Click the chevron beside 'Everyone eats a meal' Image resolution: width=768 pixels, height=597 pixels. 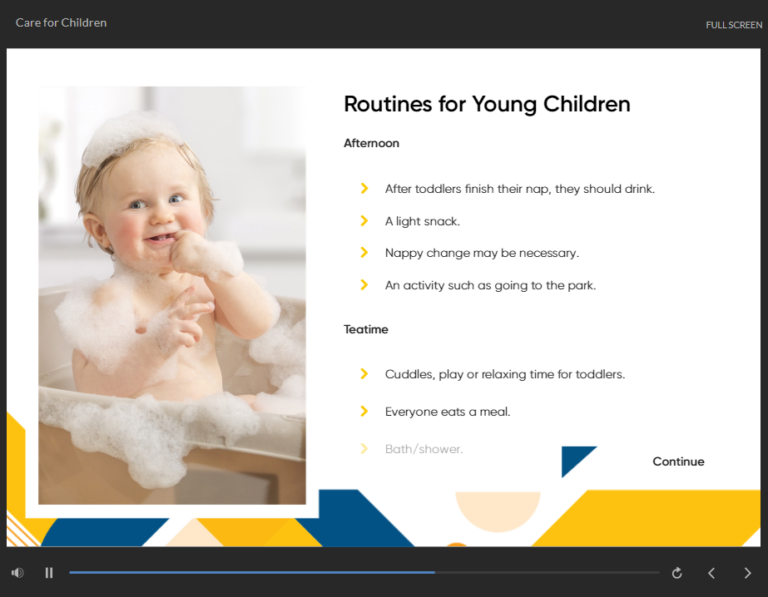click(x=364, y=411)
